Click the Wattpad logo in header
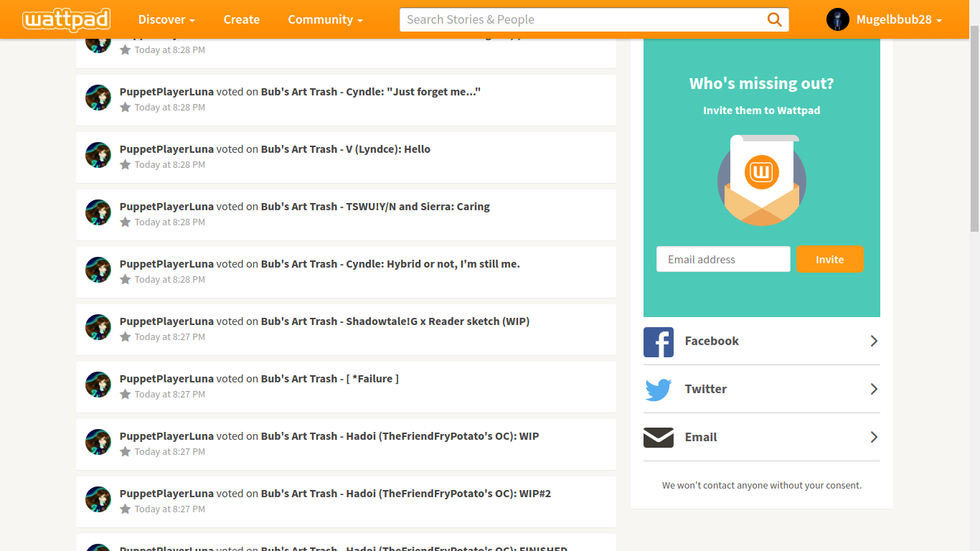Image resolution: width=980 pixels, height=551 pixels. click(66, 19)
